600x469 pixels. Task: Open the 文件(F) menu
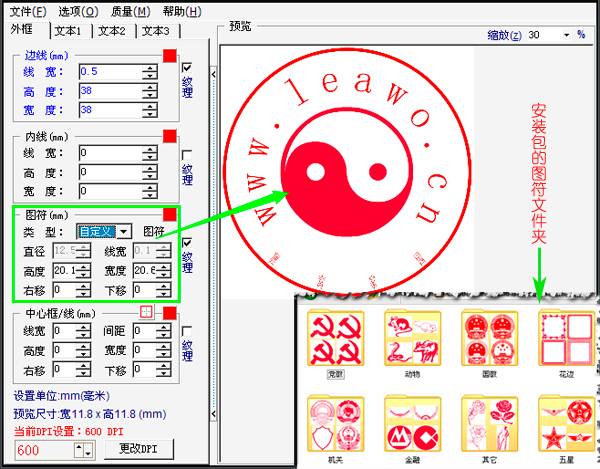(x=28, y=12)
